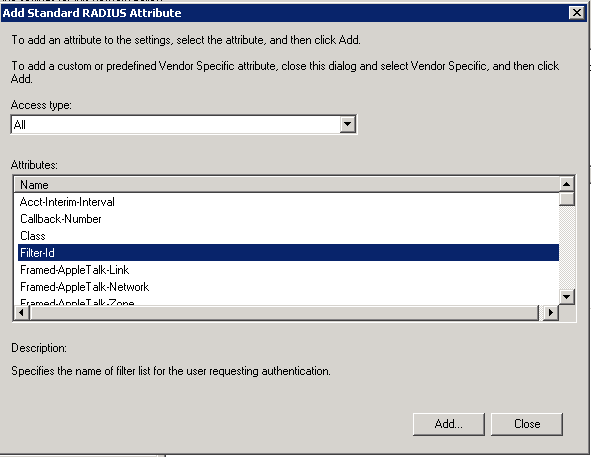
Task: Click the horizontal scrollbar thumb
Action: [x=284, y=312]
